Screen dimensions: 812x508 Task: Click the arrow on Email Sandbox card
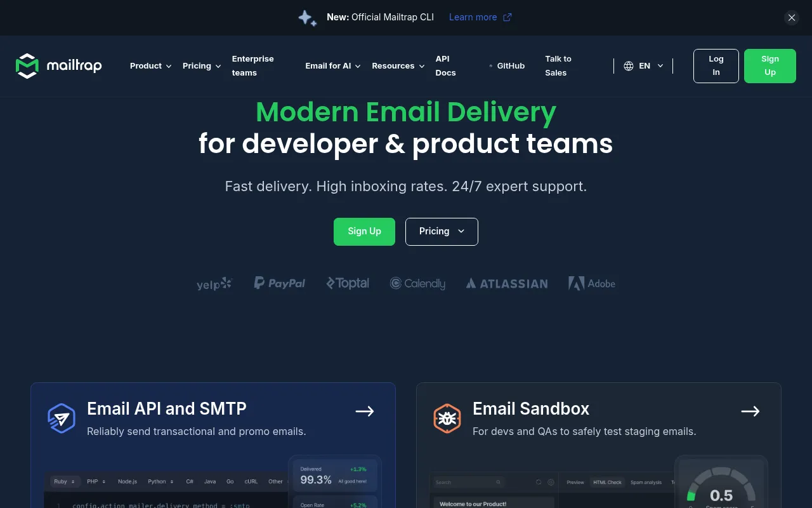(750, 411)
